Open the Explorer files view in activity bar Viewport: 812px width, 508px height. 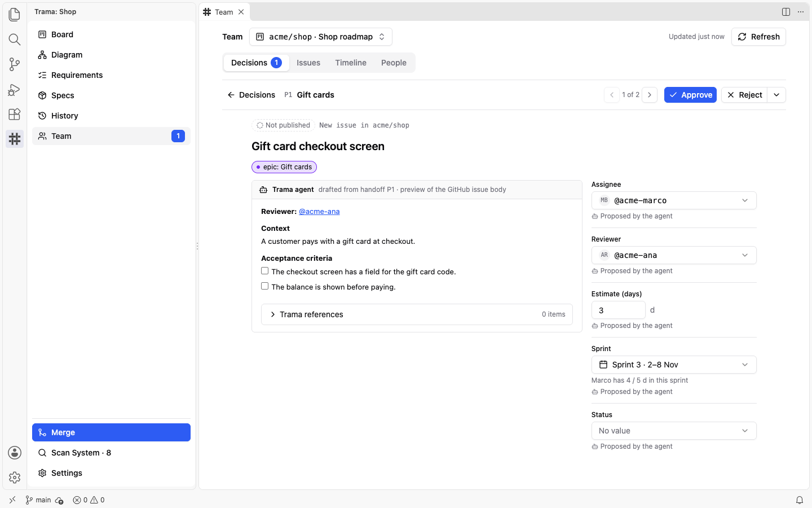coord(15,14)
